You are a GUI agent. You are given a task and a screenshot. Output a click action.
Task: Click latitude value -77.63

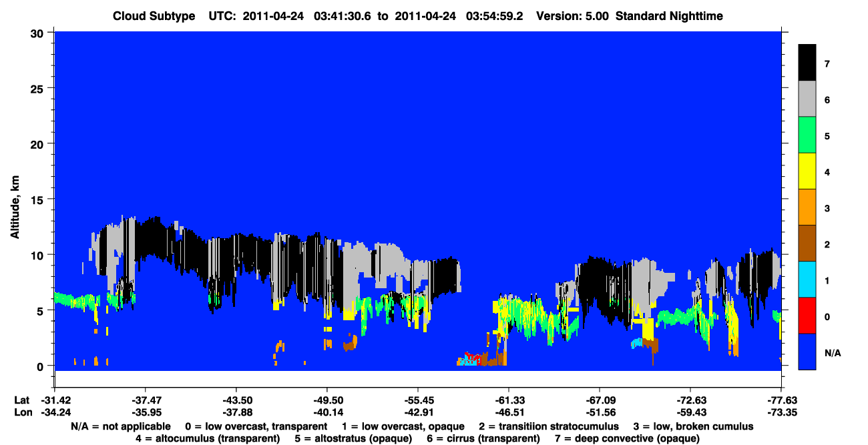(x=781, y=400)
